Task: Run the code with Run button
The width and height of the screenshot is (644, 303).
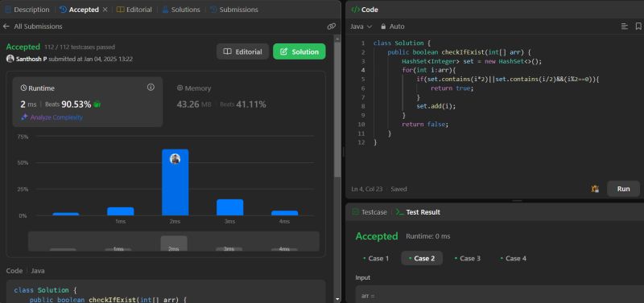Action: [623, 189]
